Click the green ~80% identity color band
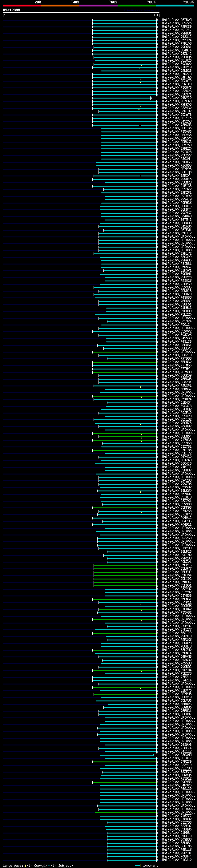 (x=137, y=6)
